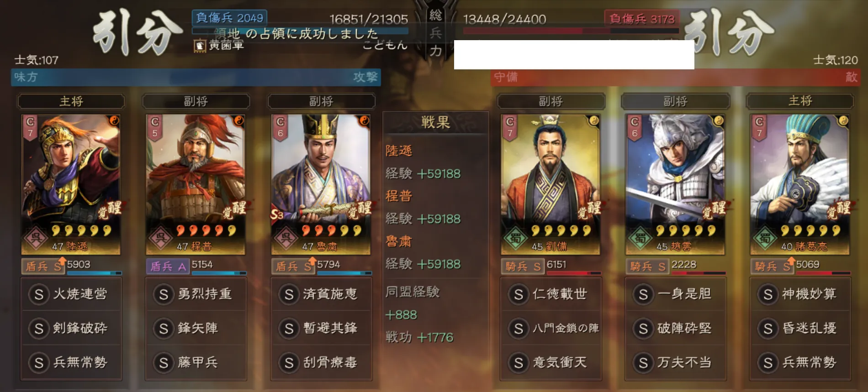Screen dimensions: 868x392
Task: Tap 劉備's 蜀 faction diamond icon
Action: coord(515,238)
